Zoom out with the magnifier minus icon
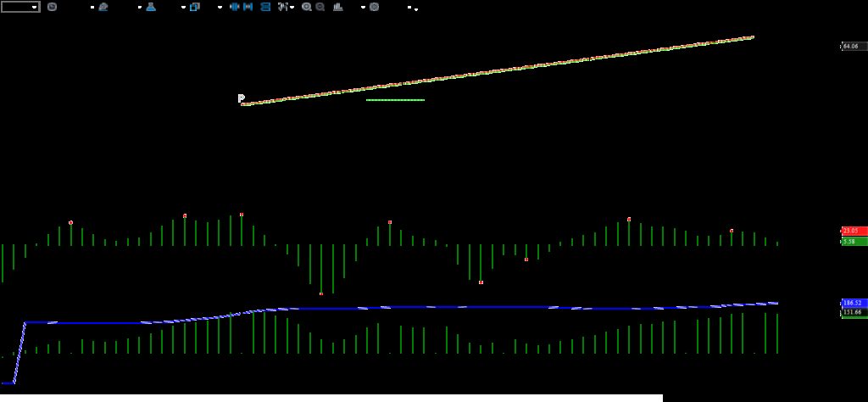The image size is (868, 402). tap(320, 7)
